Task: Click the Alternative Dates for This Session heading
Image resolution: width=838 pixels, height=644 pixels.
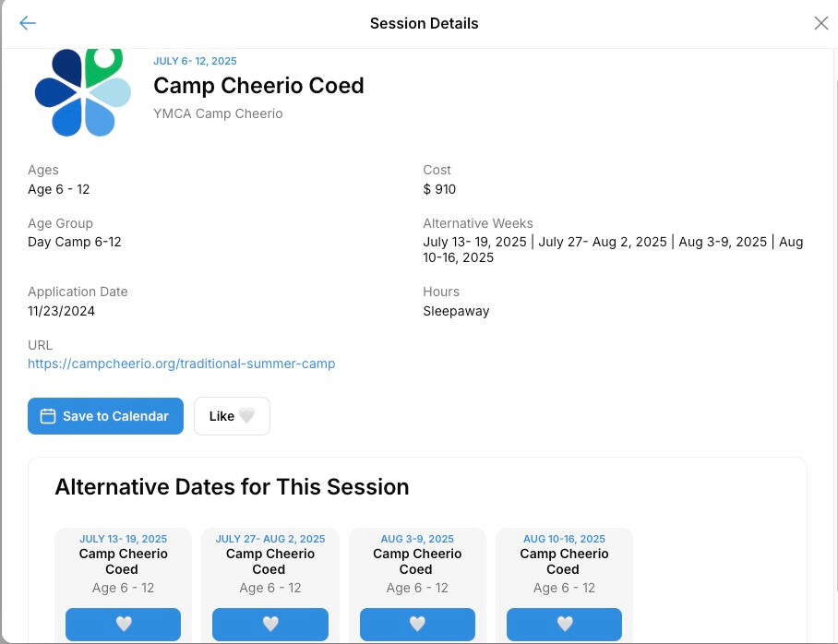Action: click(x=232, y=487)
